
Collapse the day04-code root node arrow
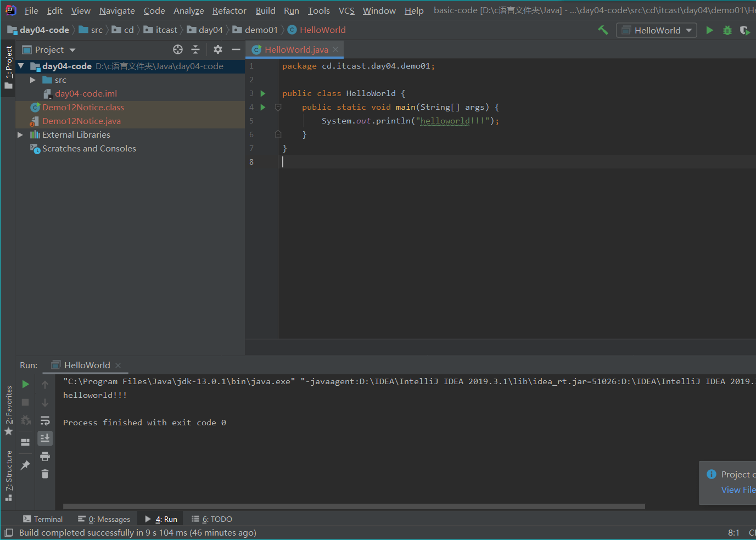21,66
